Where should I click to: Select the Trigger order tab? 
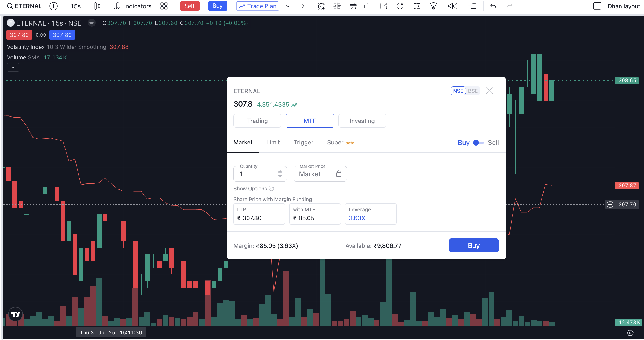point(303,143)
